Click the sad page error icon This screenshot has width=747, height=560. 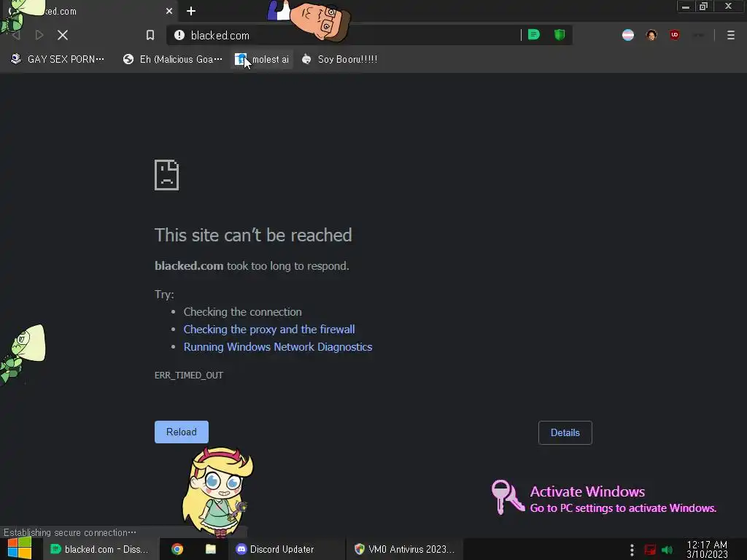click(167, 175)
